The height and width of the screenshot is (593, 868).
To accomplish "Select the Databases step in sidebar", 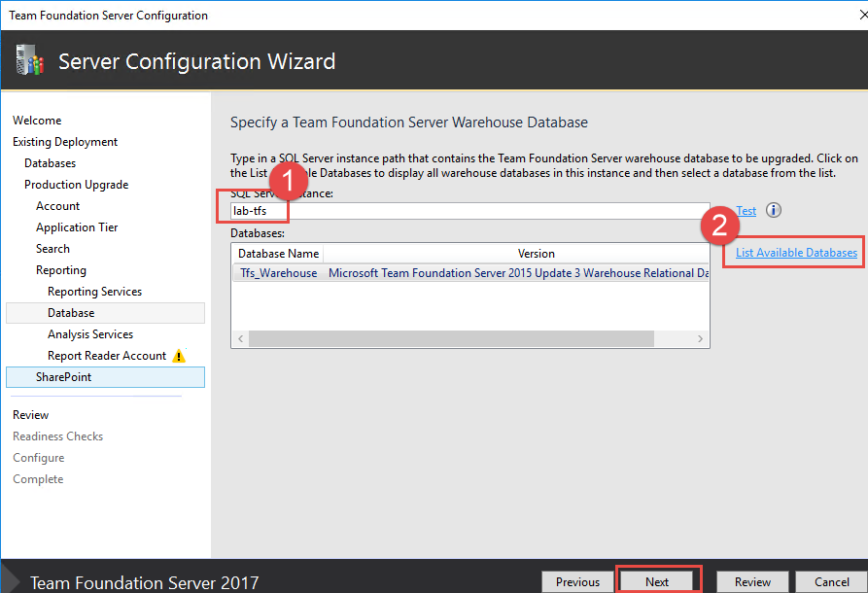I will tap(50, 163).
